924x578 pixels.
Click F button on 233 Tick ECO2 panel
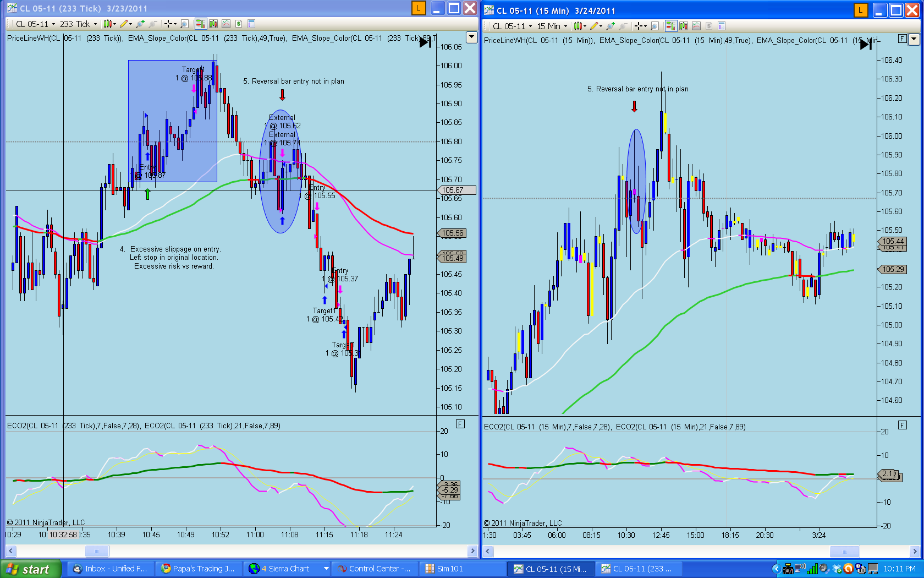coord(460,424)
